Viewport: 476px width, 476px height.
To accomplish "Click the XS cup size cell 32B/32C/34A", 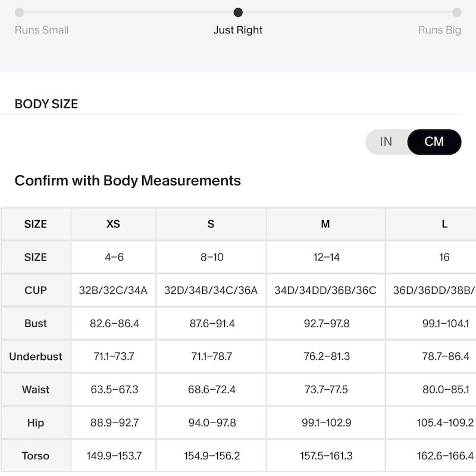I will pos(113,290).
